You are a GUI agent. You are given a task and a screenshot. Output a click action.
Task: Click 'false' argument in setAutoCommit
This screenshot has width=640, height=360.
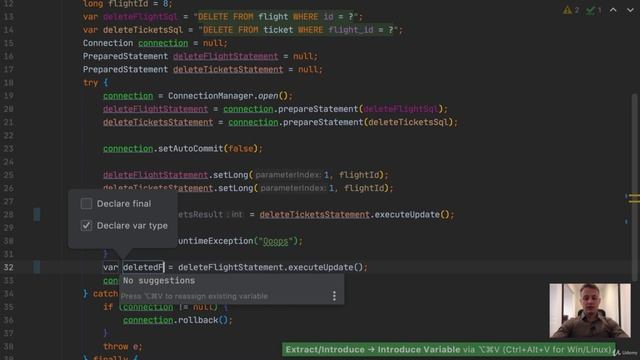(x=240, y=149)
